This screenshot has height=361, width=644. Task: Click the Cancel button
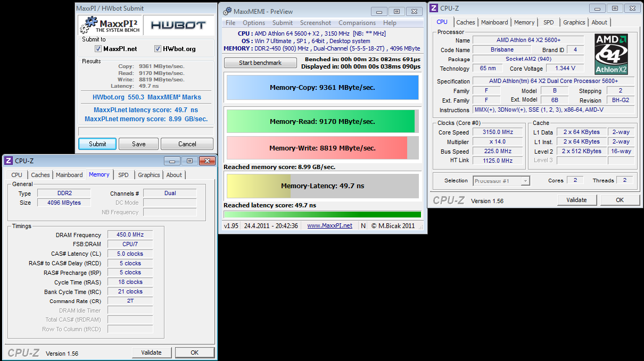(x=187, y=144)
